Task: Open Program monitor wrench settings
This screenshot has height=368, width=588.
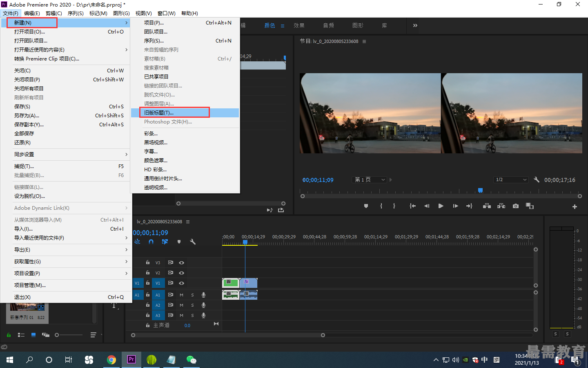Action: pos(537,180)
